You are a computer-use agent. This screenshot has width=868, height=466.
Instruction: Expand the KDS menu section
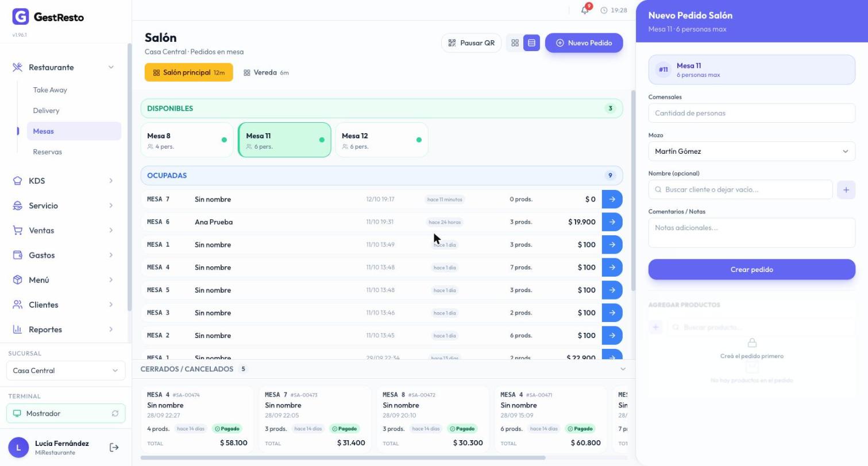pos(111,181)
